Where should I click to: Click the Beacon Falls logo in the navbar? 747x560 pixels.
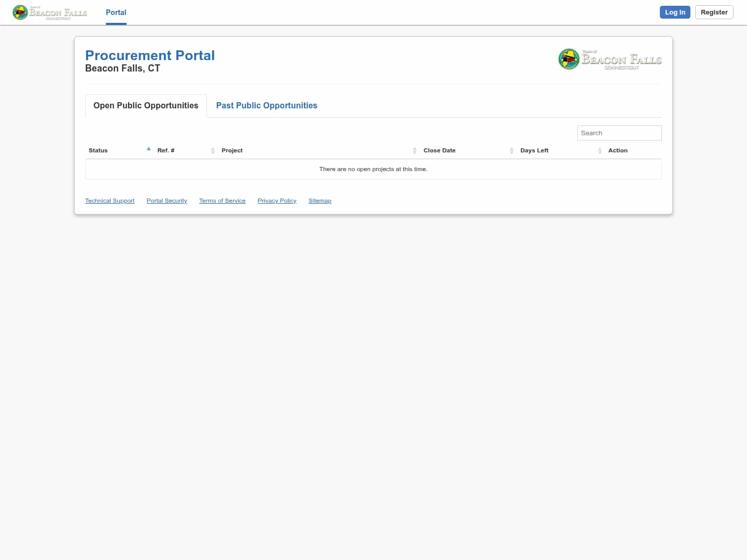click(49, 12)
